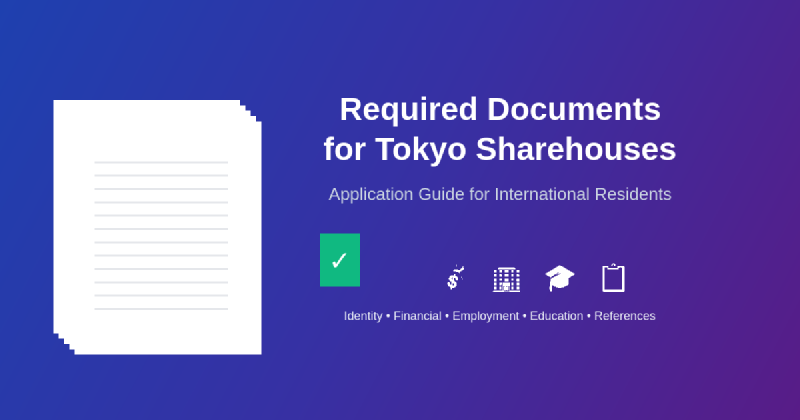Click "Application Guide for International Residents" subtitle

500,194
